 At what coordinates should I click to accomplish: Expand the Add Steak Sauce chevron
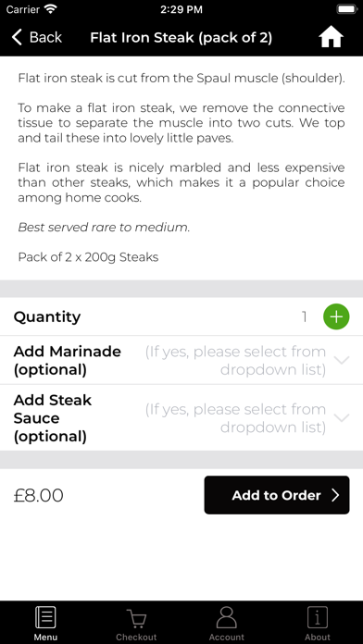click(342, 417)
